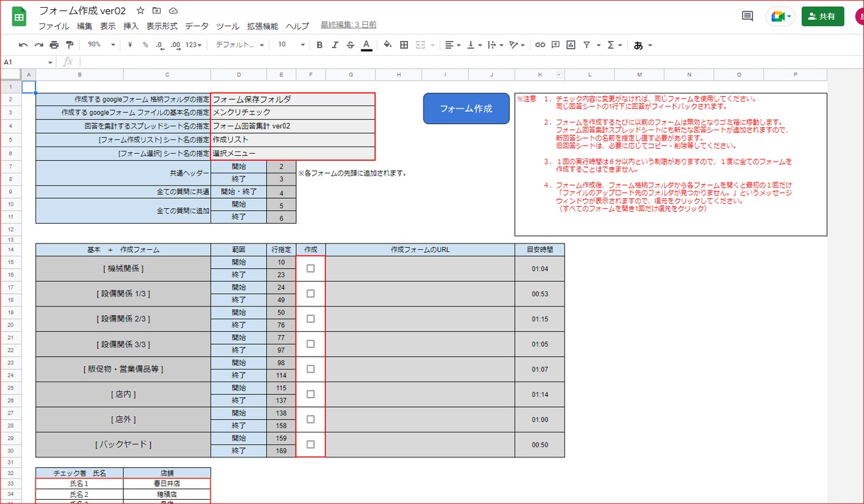Toggle italic formatting
Viewport: 864px width, 504px height.
tap(335, 45)
